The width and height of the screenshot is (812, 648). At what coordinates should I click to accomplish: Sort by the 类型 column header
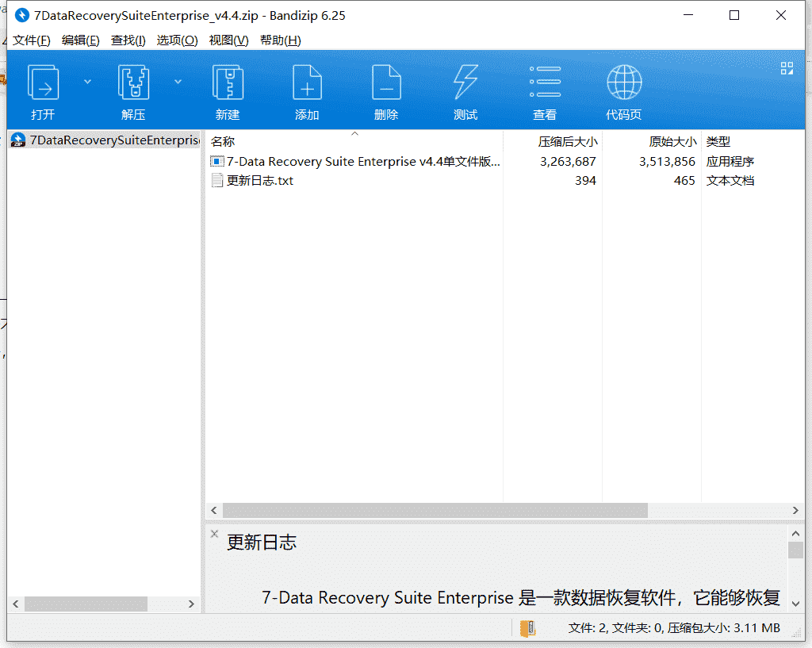753,141
